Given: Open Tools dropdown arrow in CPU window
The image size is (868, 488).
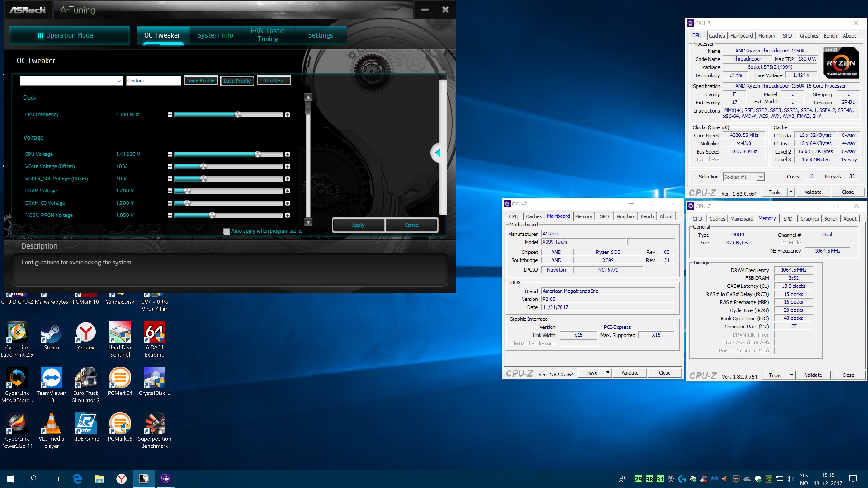Looking at the screenshot, I should 791,192.
